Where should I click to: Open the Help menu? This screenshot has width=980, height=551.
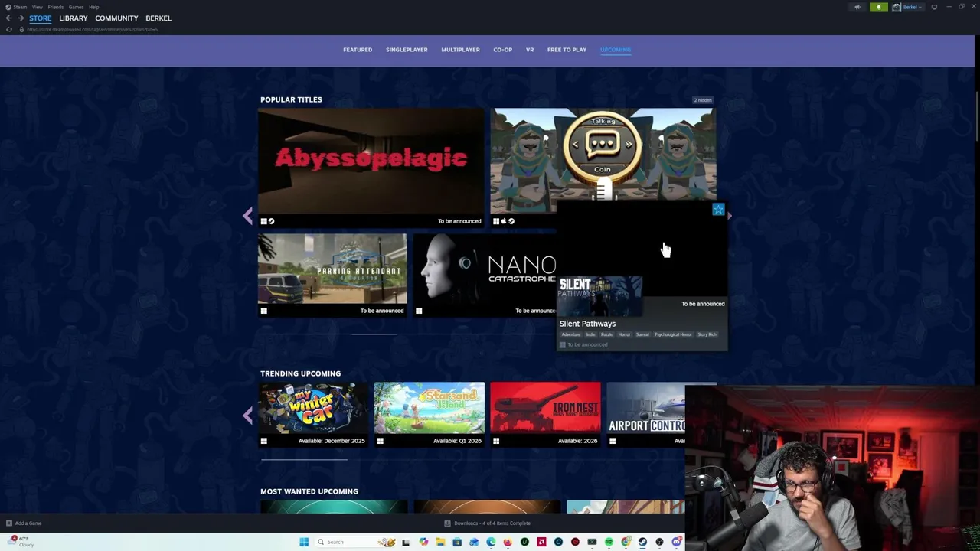[x=93, y=7]
